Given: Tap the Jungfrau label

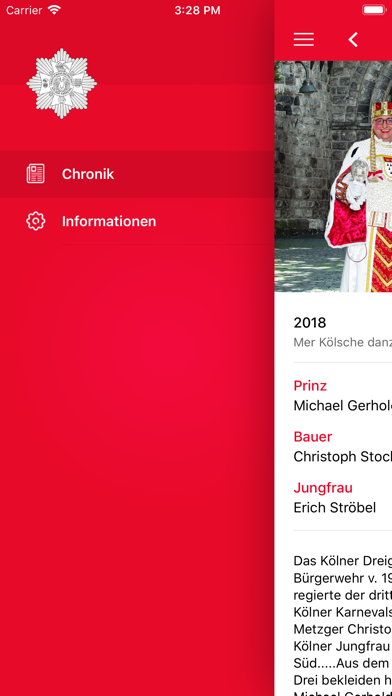Looking at the screenshot, I should 323,488.
